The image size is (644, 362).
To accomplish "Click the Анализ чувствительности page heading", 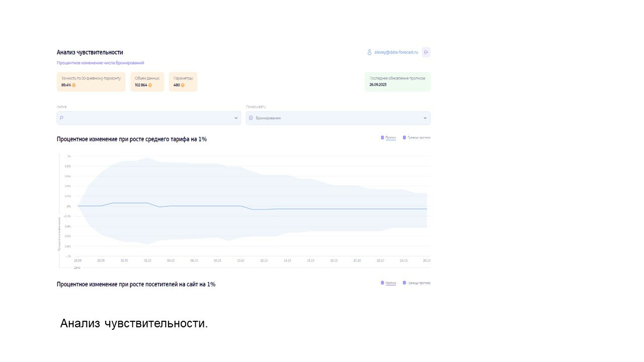I will coord(90,52).
